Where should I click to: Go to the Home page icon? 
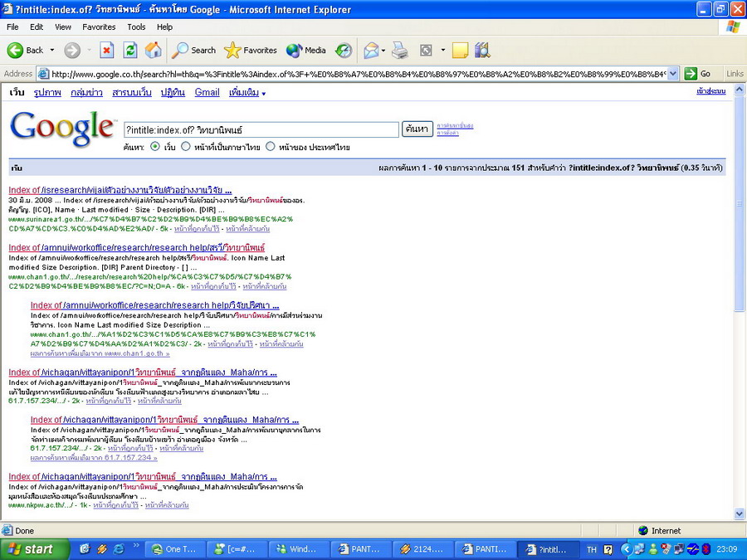[153, 50]
